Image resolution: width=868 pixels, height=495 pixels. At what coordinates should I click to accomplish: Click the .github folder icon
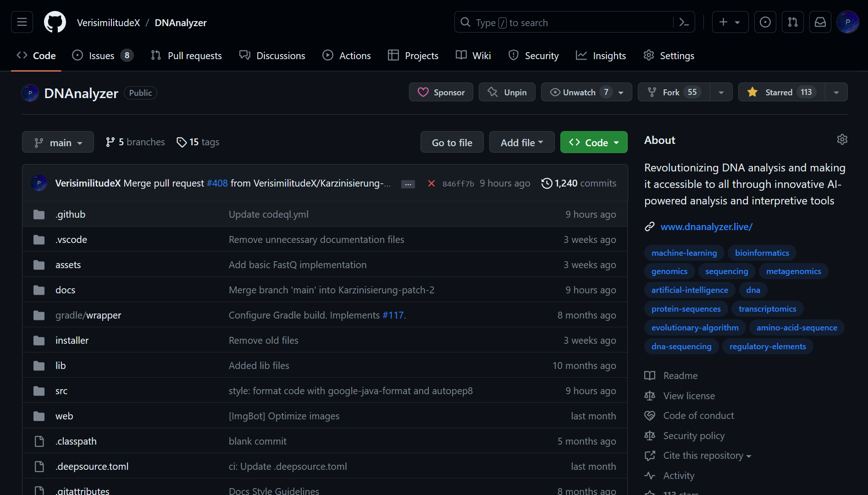click(39, 214)
